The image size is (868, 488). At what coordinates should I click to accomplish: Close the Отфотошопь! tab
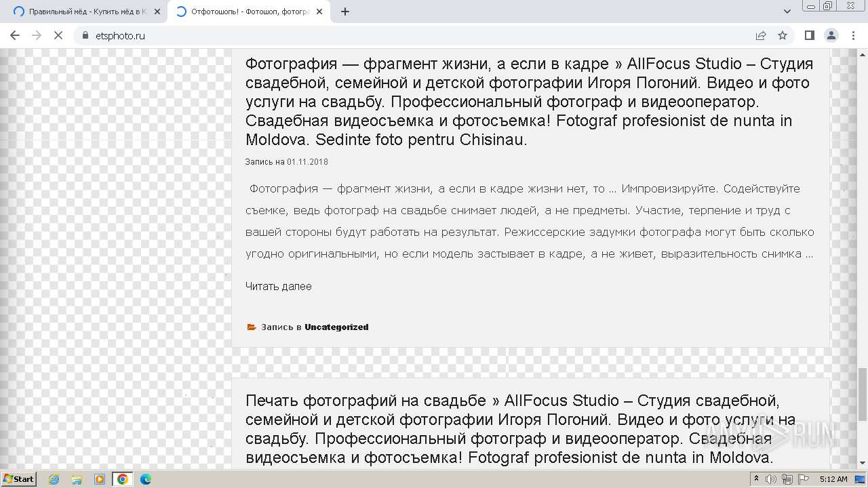(319, 12)
